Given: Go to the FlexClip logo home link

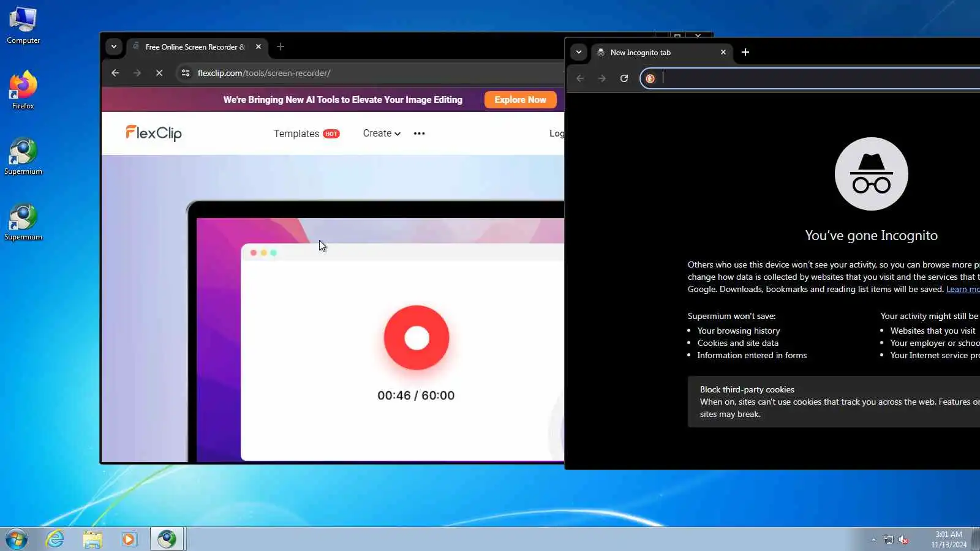Looking at the screenshot, I should point(154,133).
